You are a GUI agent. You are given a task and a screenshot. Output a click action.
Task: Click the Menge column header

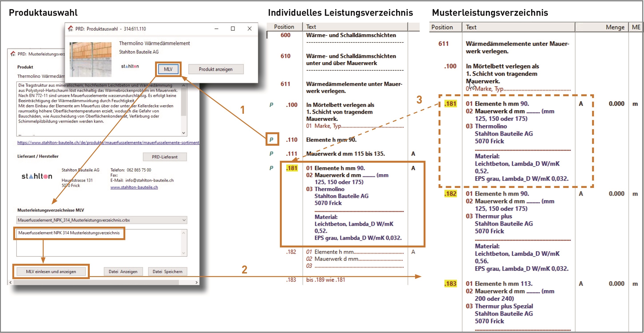602,27
